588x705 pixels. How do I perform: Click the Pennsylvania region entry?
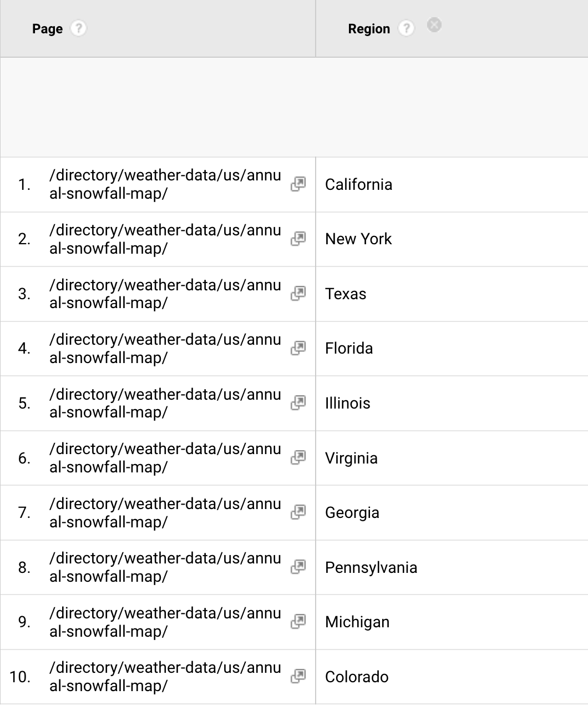coord(371,567)
